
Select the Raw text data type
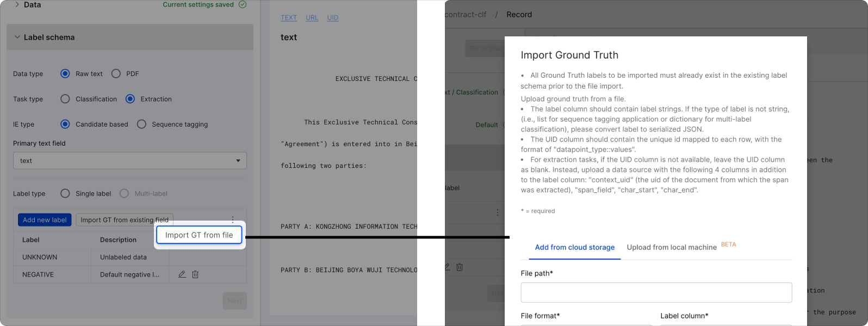[65, 73]
